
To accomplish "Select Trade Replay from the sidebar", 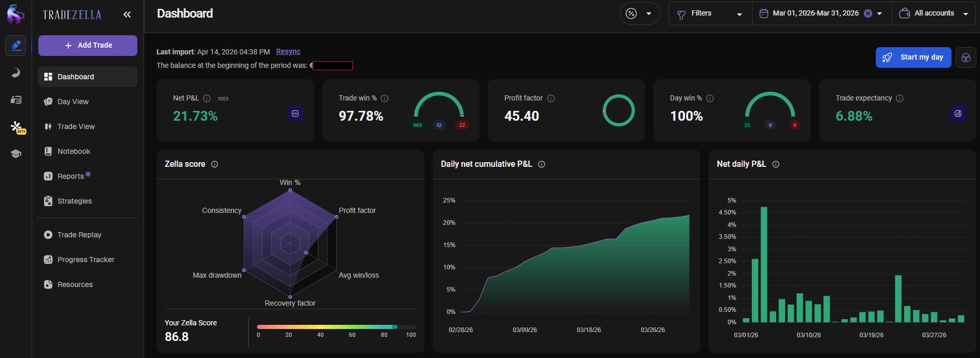I will coord(79,235).
